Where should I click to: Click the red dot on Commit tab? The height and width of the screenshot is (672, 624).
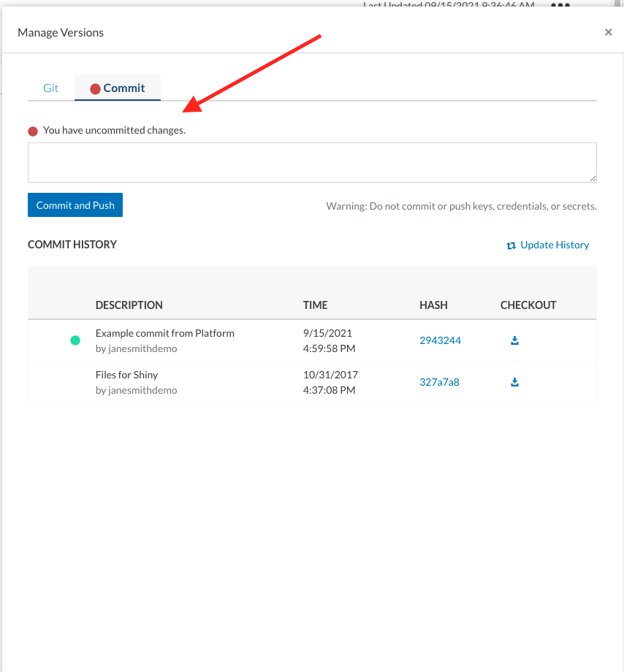(95, 89)
